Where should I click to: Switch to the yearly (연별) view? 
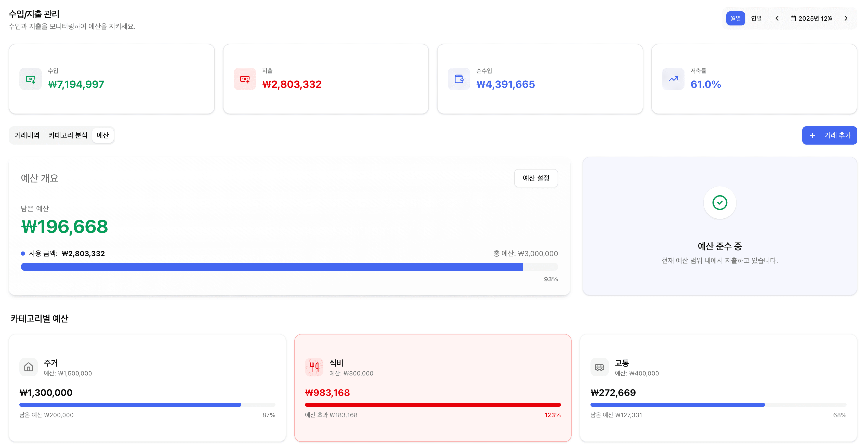click(756, 19)
